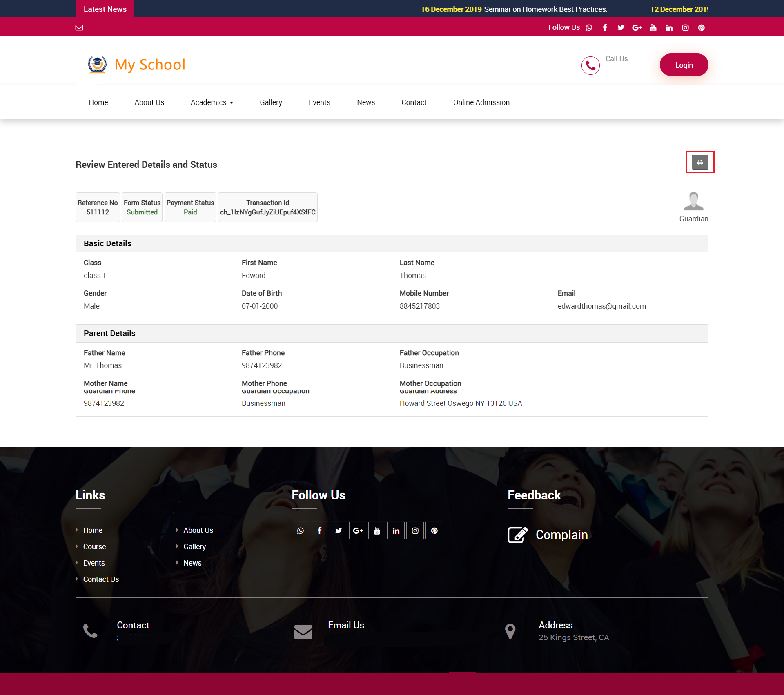Open Instagram from the footer Follow Us
Screen dimensions: 784x695
pos(415,530)
